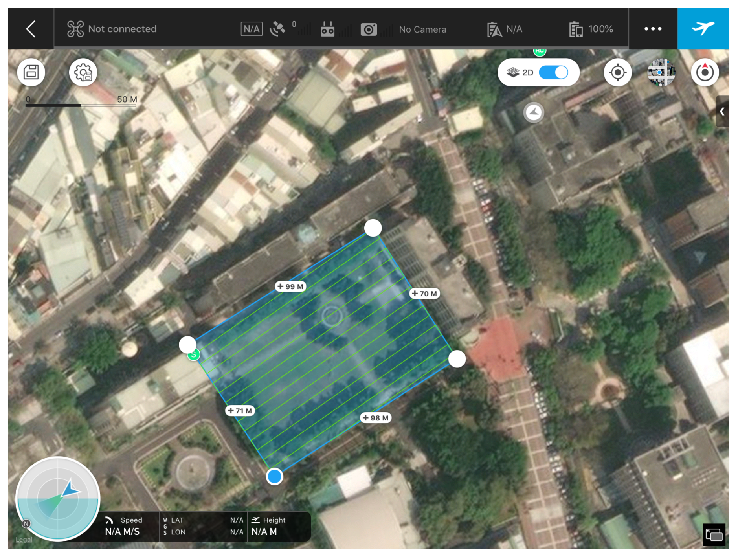The height and width of the screenshot is (560, 738).
Task: Add a waypoint on the 98 M edge
Action: [x=376, y=418]
